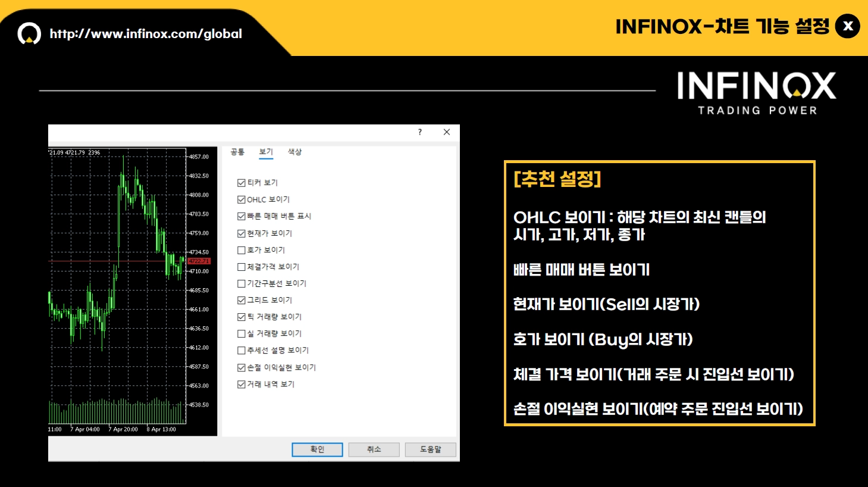Open help with the 도움말 button

(x=430, y=449)
